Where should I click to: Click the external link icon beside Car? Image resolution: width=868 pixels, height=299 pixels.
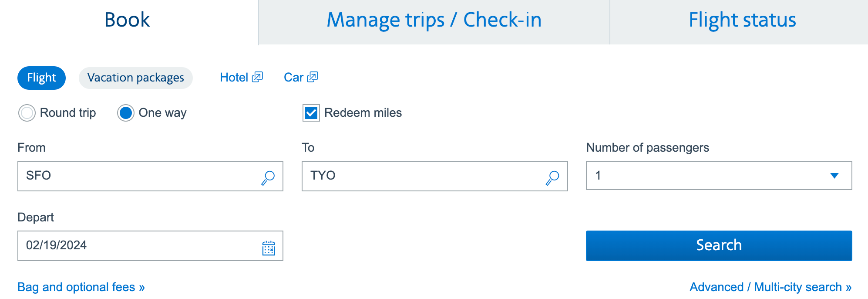313,76
